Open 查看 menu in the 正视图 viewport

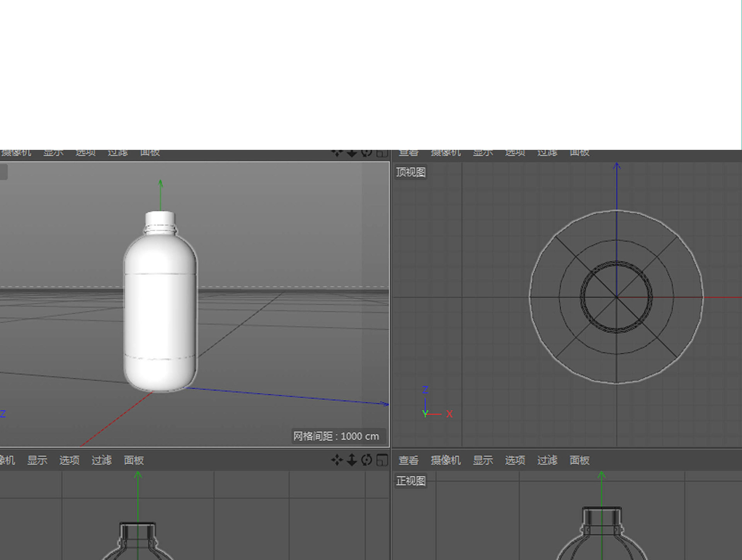coord(408,460)
